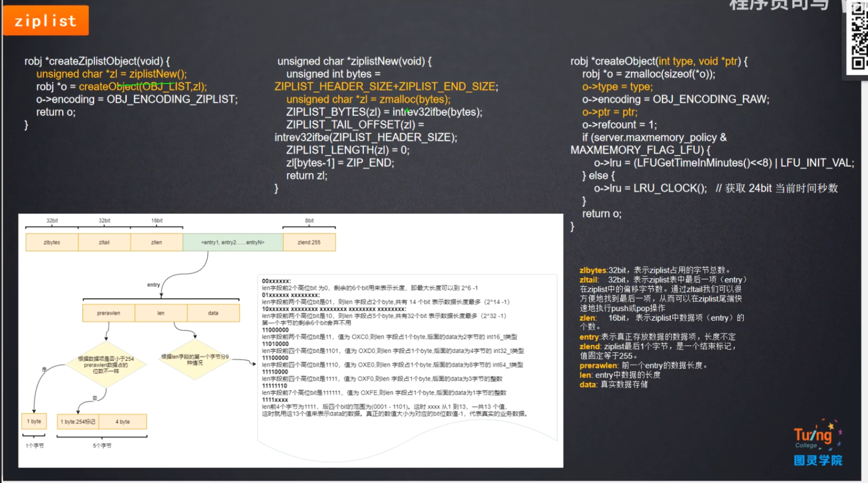Select the zllen box in the diagram
868x483 pixels.
pyautogui.click(x=157, y=242)
